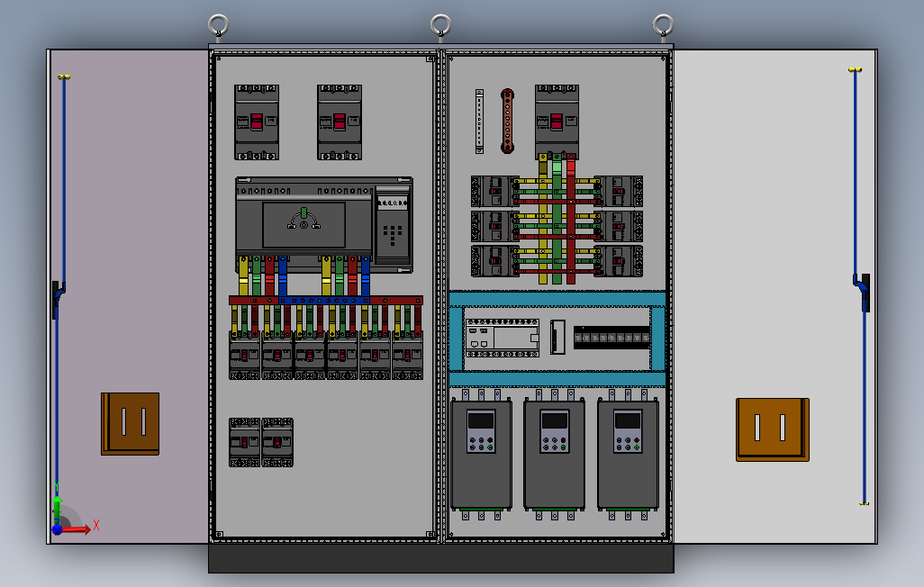Select the dark plinth base under cabinet

pos(440,558)
